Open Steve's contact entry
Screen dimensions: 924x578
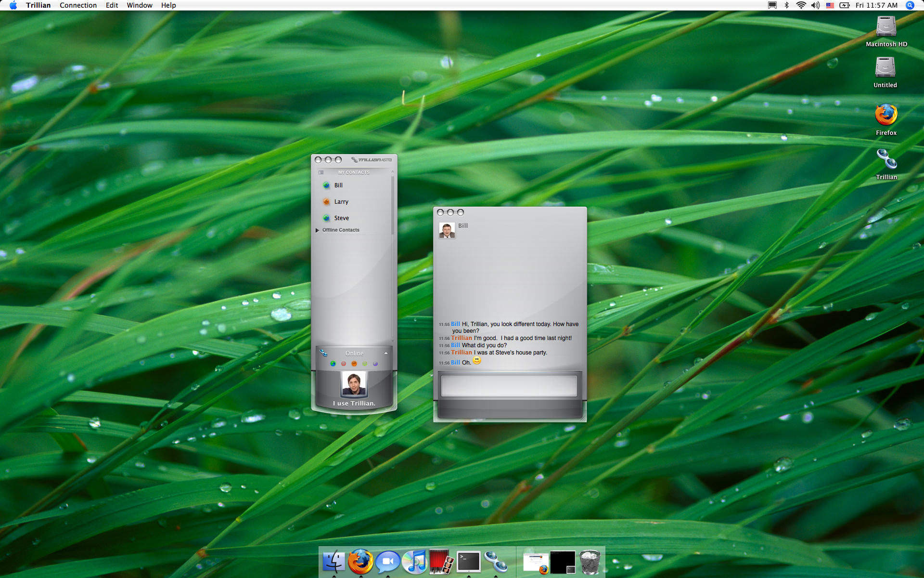point(341,218)
